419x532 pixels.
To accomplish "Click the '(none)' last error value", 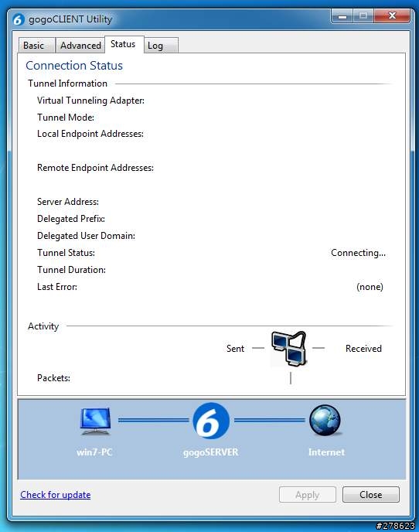I will tap(370, 287).
